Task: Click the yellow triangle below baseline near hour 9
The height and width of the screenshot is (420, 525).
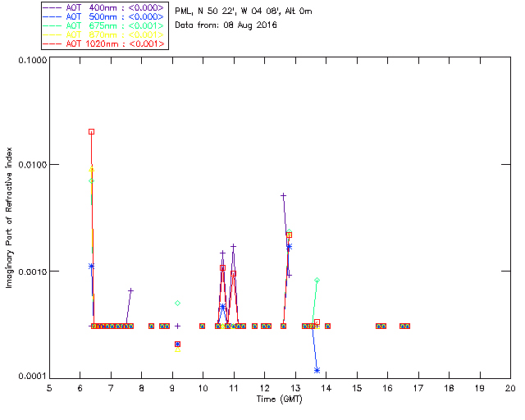Action: (x=178, y=349)
